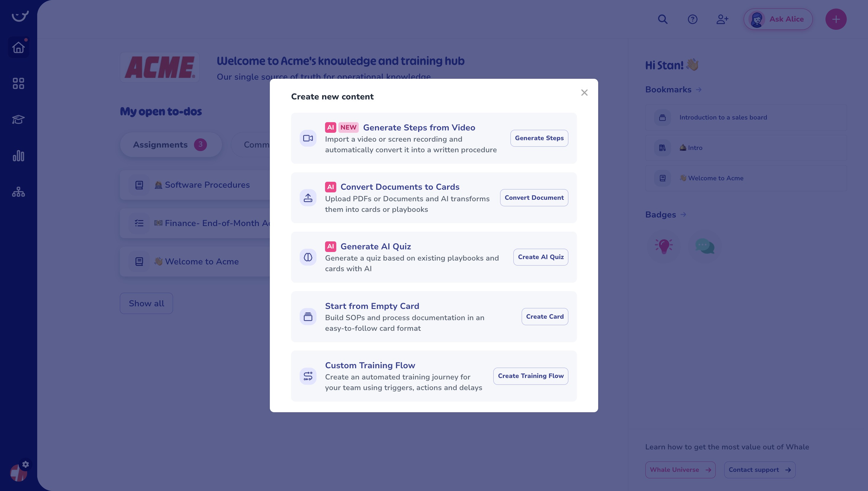Click the Convert Document button

(534, 198)
